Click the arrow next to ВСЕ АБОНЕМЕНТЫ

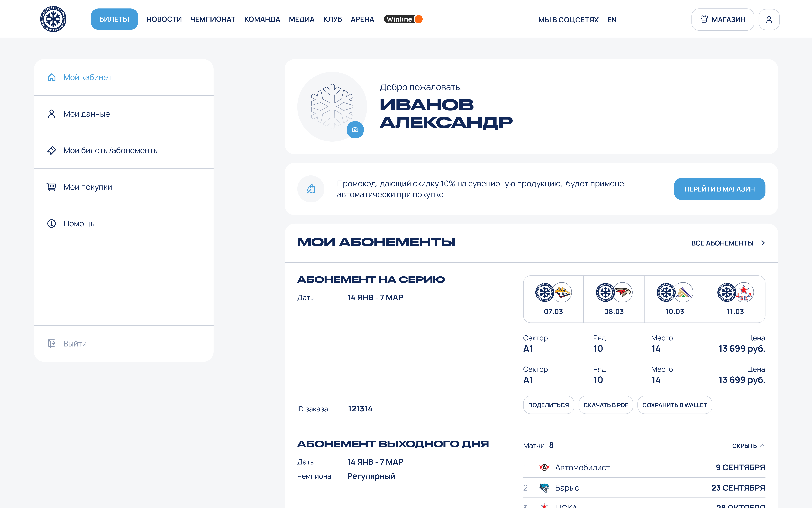[761, 243]
